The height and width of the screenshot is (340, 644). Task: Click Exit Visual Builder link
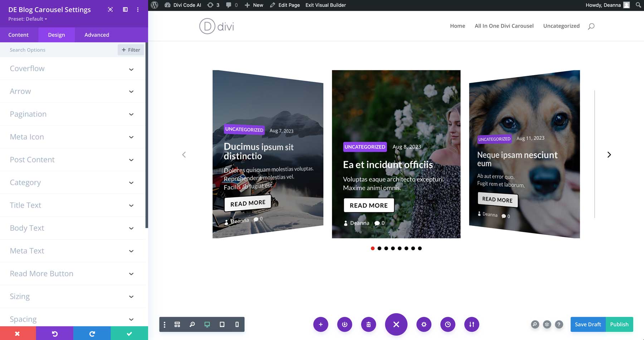click(x=326, y=5)
